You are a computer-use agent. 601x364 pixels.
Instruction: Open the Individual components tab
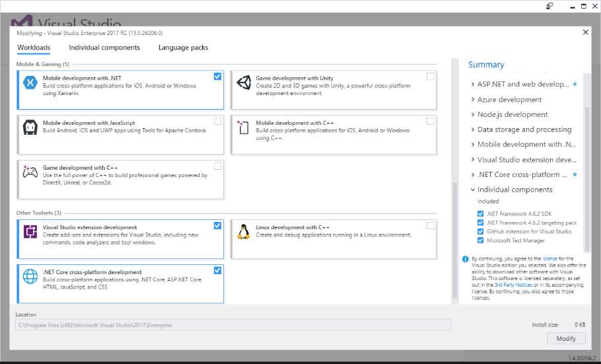(x=104, y=48)
